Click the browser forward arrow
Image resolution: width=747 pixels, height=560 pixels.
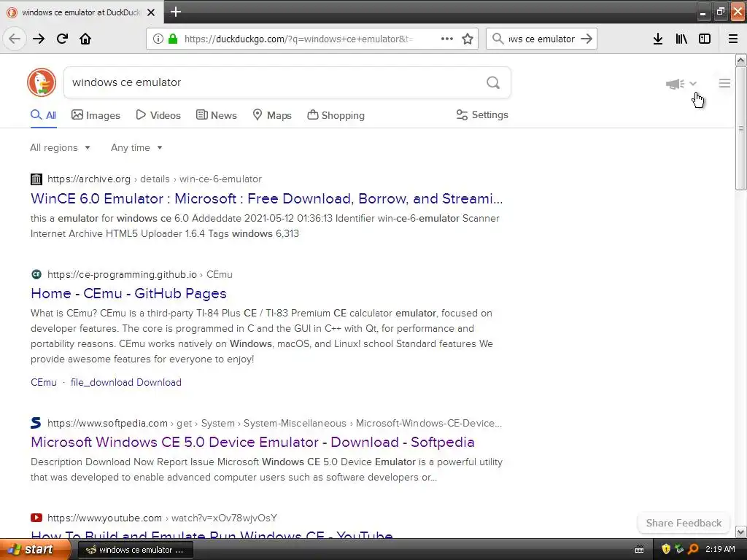[x=39, y=39]
